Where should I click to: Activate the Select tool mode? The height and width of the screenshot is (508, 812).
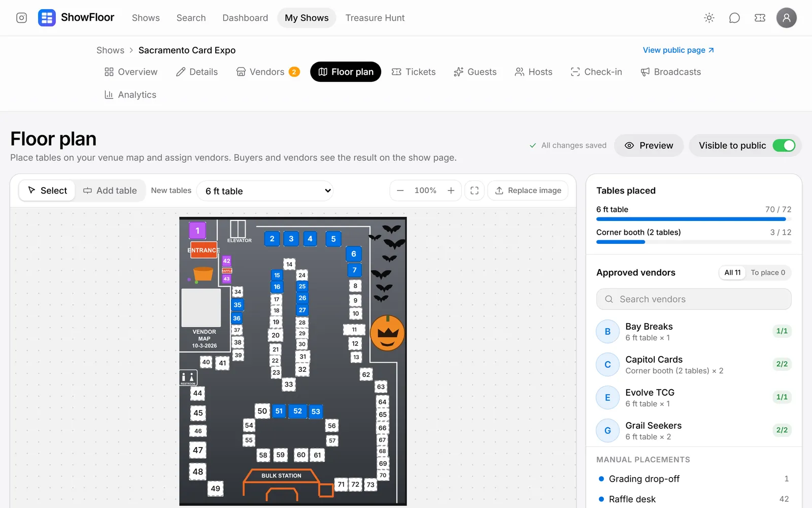47,190
